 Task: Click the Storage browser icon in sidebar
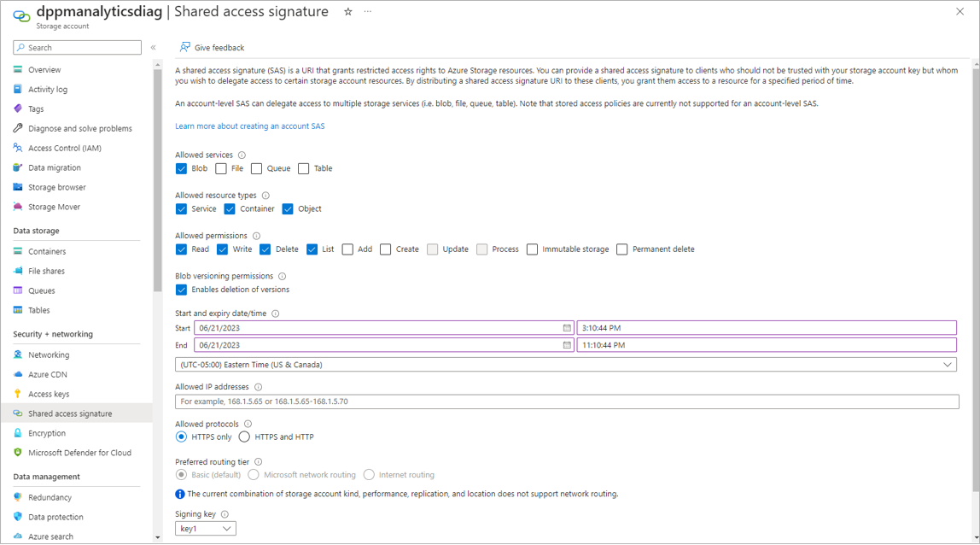(17, 187)
